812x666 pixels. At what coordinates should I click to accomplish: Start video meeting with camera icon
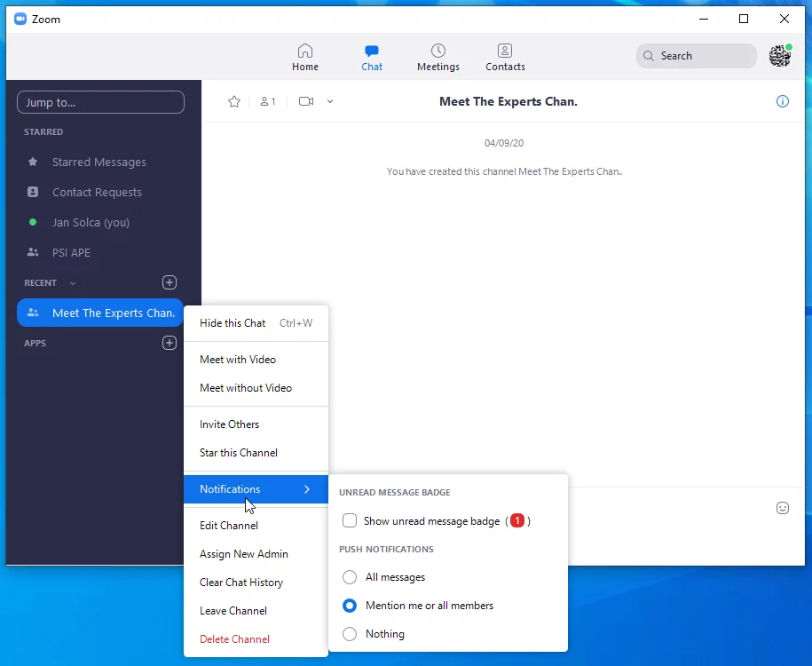tap(306, 102)
